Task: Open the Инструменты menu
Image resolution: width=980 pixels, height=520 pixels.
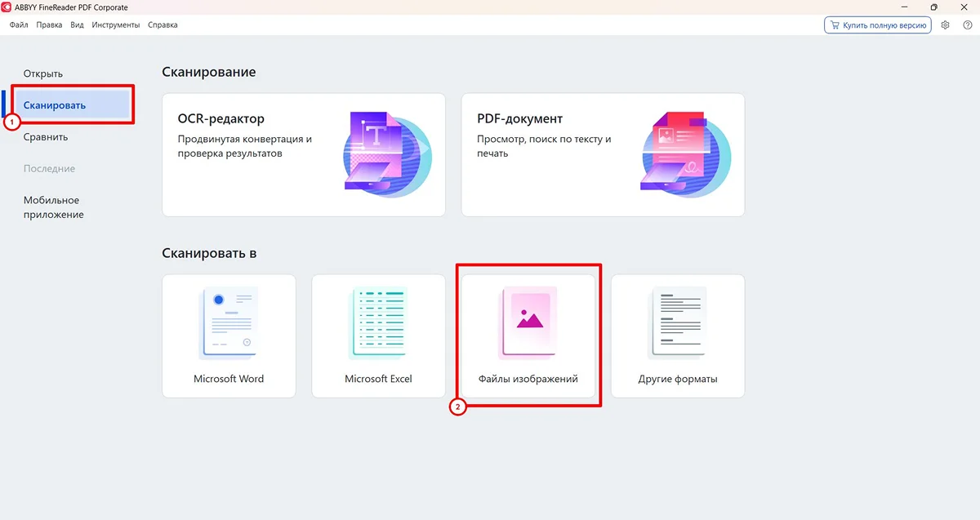Action: coord(116,25)
